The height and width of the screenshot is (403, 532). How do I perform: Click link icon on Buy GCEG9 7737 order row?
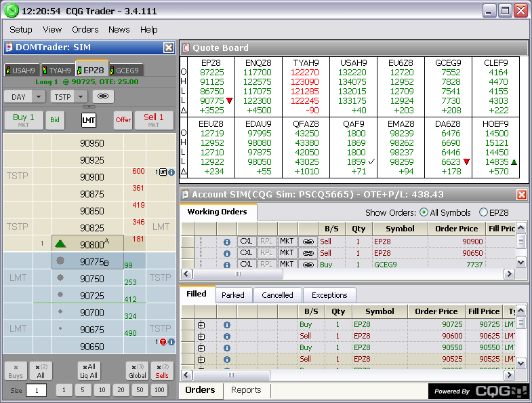(308, 265)
